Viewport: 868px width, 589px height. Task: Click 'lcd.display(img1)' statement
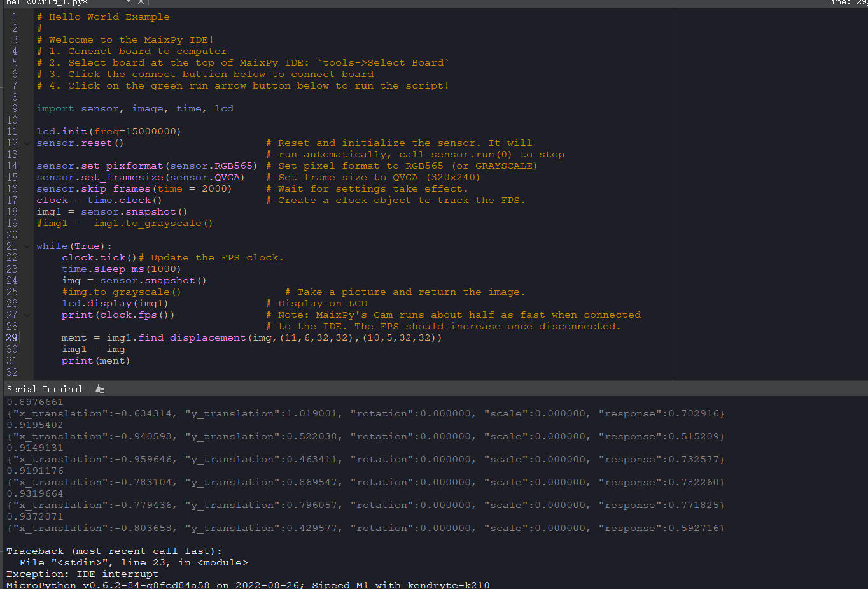pos(115,304)
